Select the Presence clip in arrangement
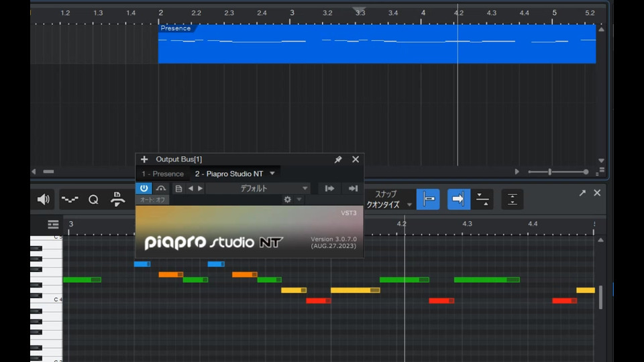This screenshot has width=644, height=362. pos(376,44)
